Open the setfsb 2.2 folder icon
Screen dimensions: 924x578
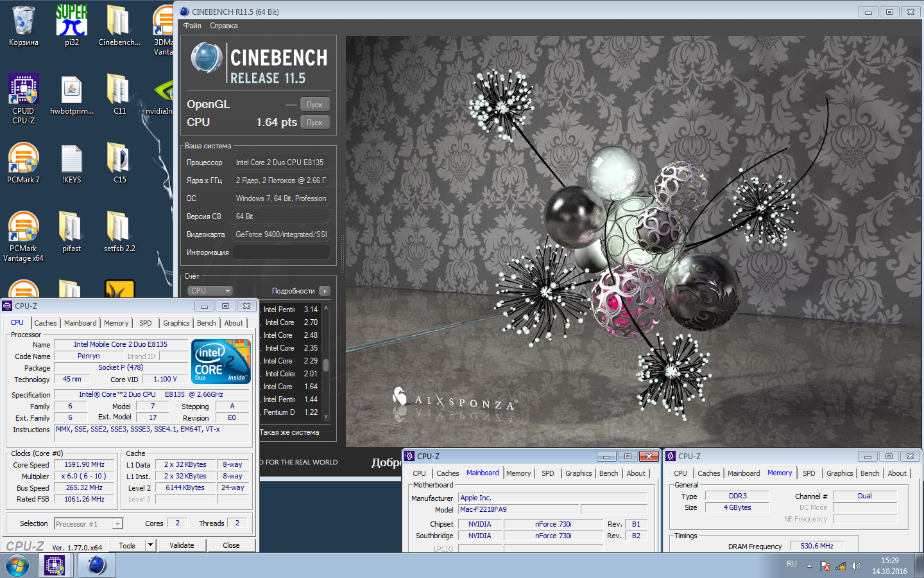tap(119, 232)
